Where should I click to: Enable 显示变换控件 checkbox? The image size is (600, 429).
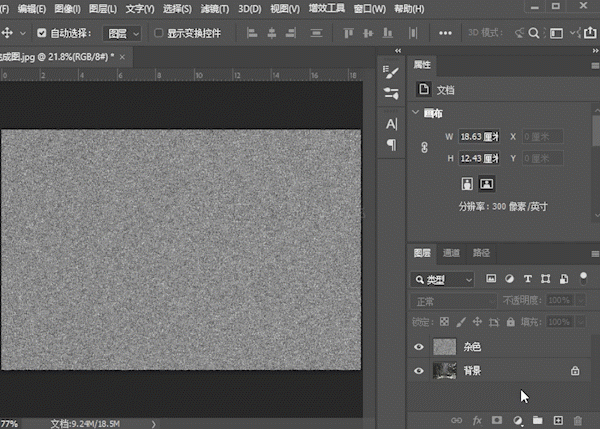[x=158, y=33]
